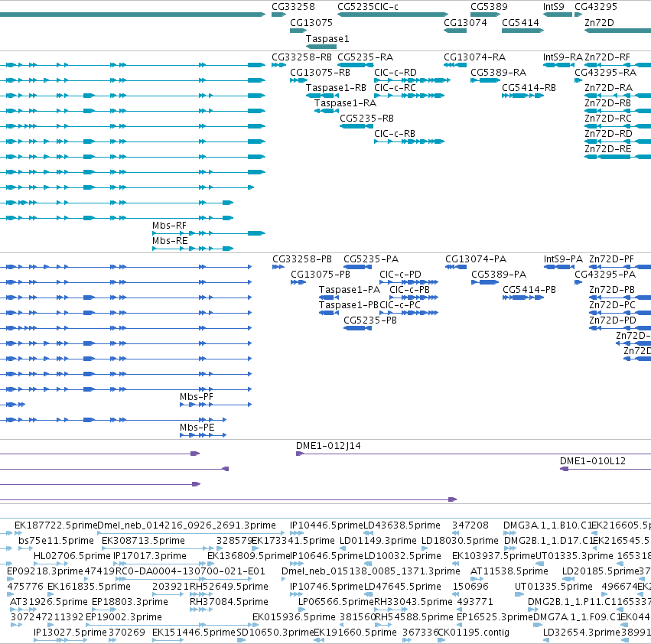Select the CIC-c-RB transcript label
651x644 pixels.
pyautogui.click(x=395, y=134)
